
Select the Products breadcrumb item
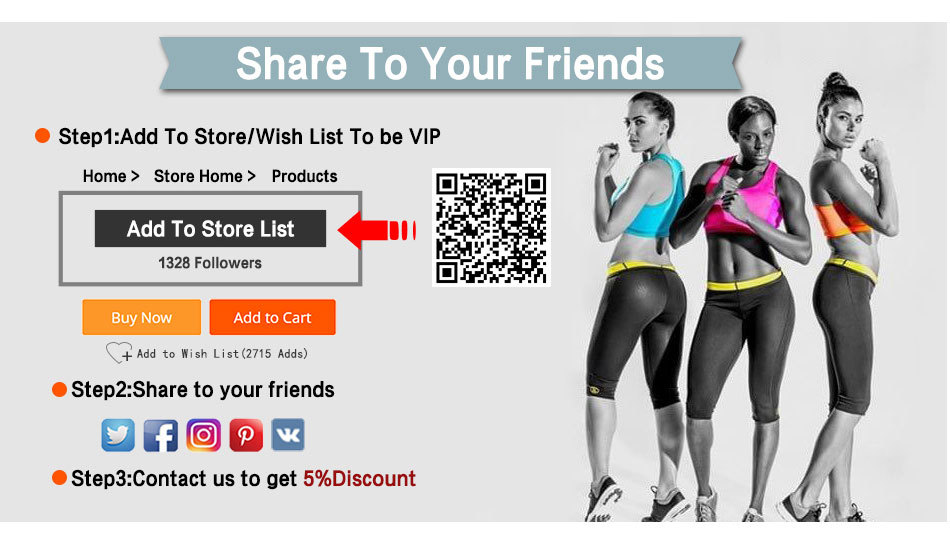[x=304, y=176]
